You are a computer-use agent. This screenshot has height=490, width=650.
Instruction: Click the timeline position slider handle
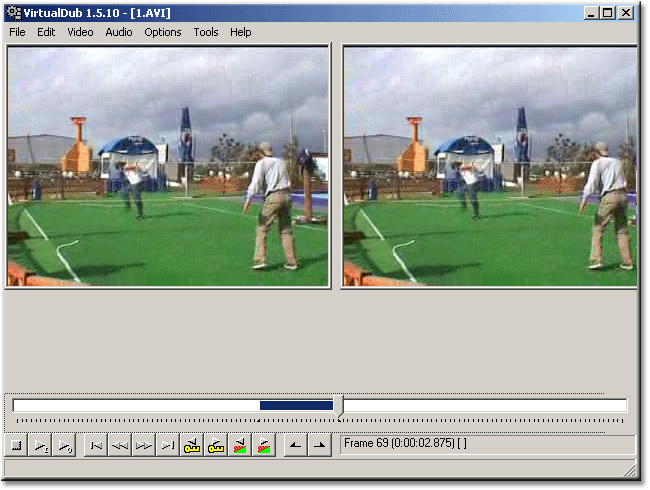tap(339, 406)
